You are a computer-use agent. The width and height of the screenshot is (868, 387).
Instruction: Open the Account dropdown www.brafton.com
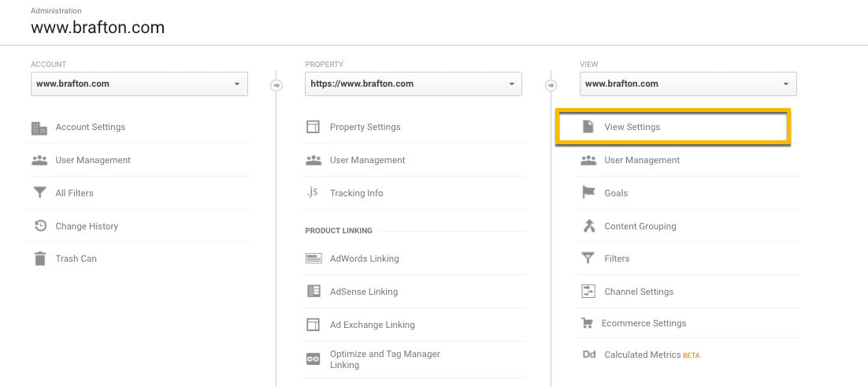pos(139,84)
